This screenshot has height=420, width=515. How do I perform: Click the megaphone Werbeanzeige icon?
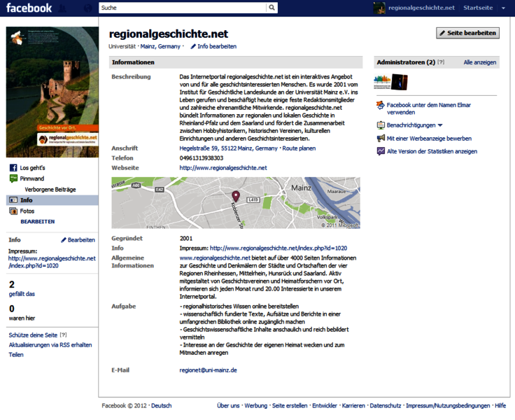(x=381, y=139)
